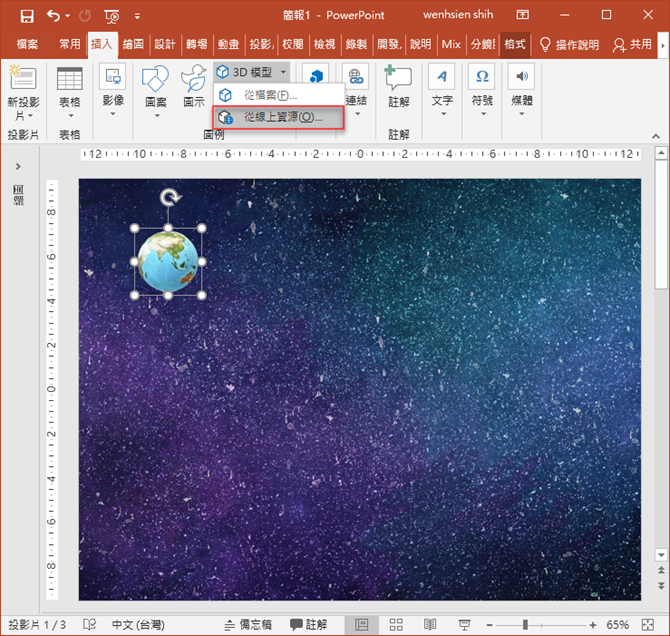
Task: Switch to Reading view icon
Action: tap(430, 625)
